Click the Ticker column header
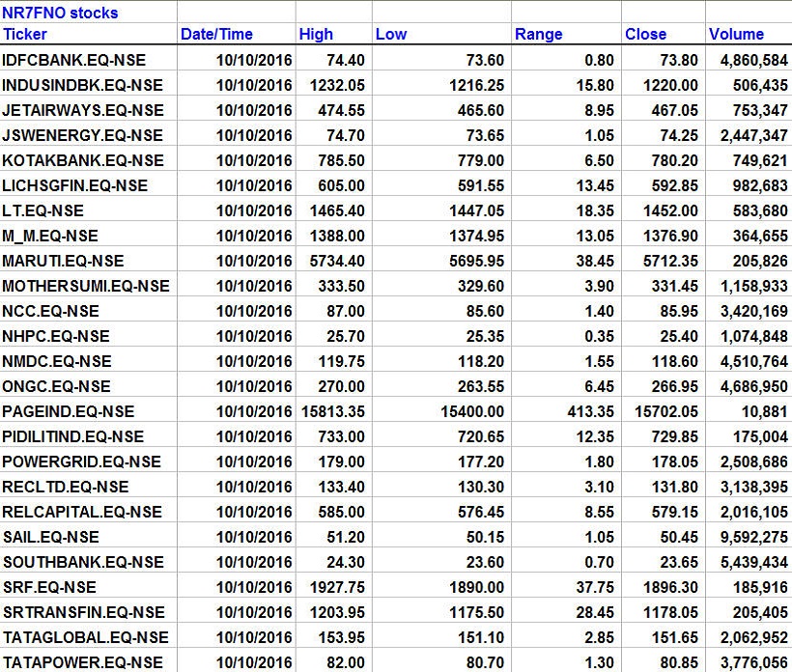This screenshot has height=672, width=792. pos(25,35)
